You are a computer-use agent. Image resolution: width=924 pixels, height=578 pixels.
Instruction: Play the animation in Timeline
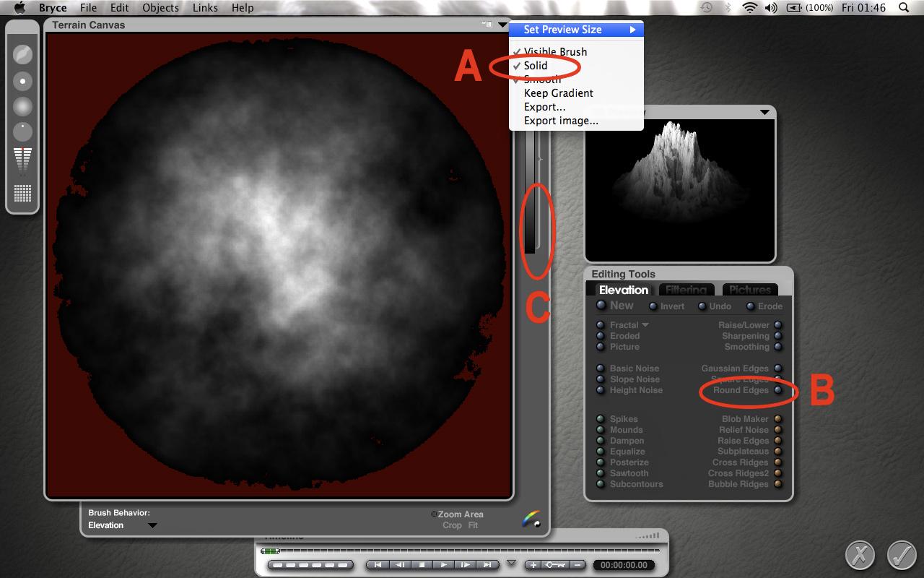tap(444, 565)
